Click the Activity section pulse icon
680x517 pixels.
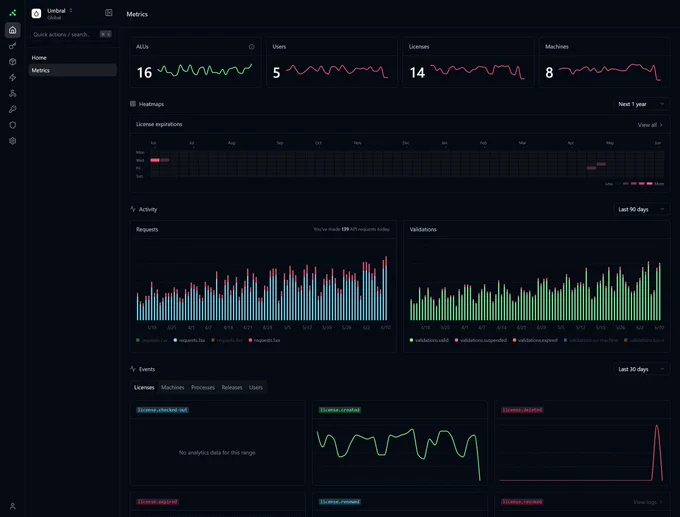[x=133, y=209]
